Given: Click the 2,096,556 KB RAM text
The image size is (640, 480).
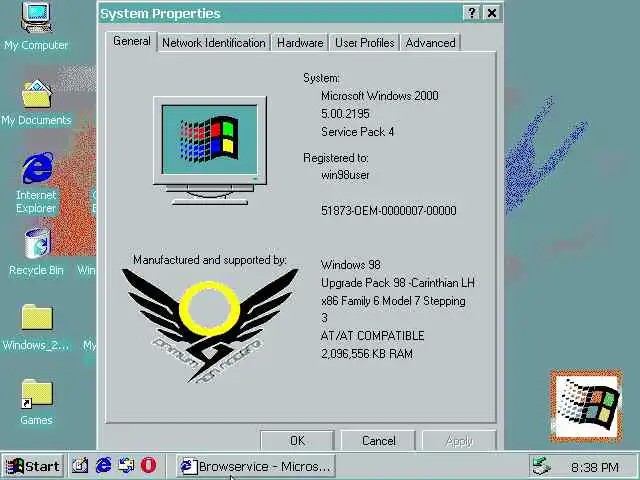Looking at the screenshot, I should pos(367,354).
